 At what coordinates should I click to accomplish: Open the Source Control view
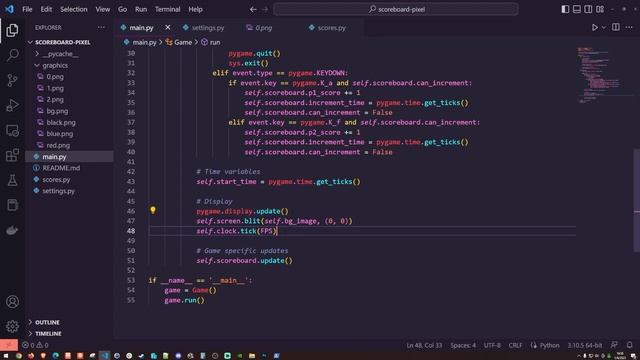[12, 80]
